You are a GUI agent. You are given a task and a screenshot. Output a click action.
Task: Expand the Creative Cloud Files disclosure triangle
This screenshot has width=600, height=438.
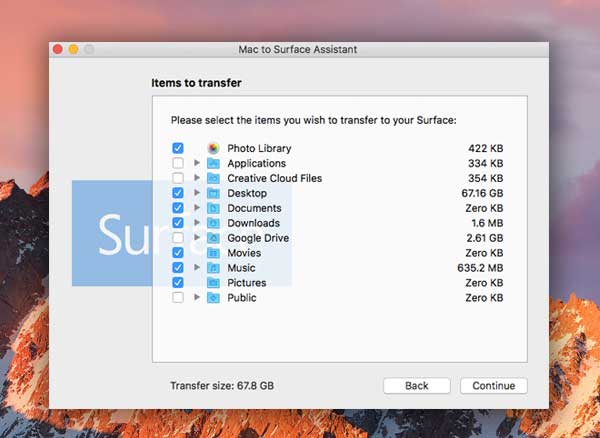click(197, 177)
